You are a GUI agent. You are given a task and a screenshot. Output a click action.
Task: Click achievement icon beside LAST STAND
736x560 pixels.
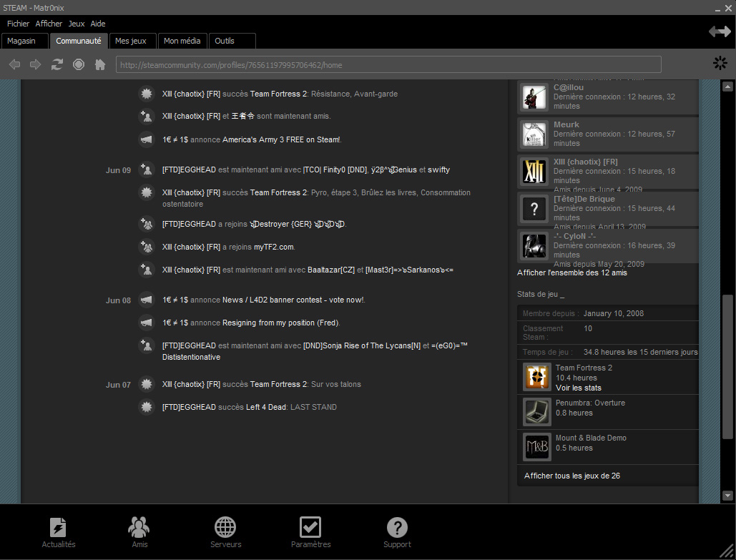(x=147, y=407)
